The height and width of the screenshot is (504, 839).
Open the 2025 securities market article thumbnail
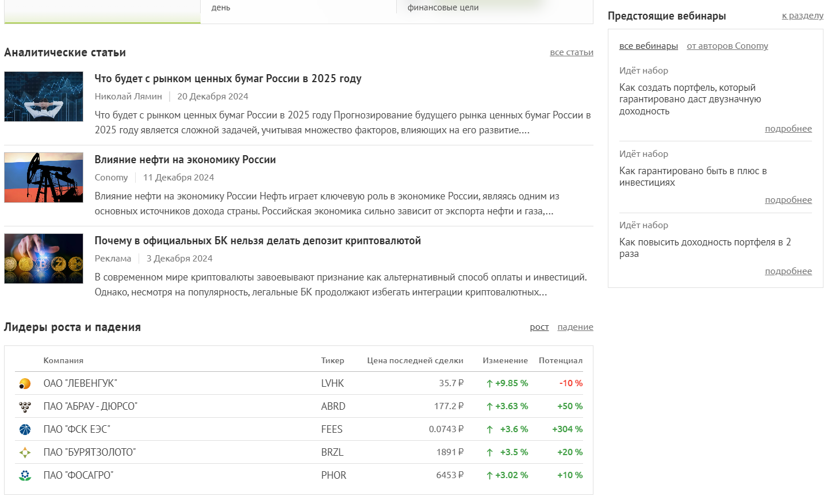[x=44, y=97]
